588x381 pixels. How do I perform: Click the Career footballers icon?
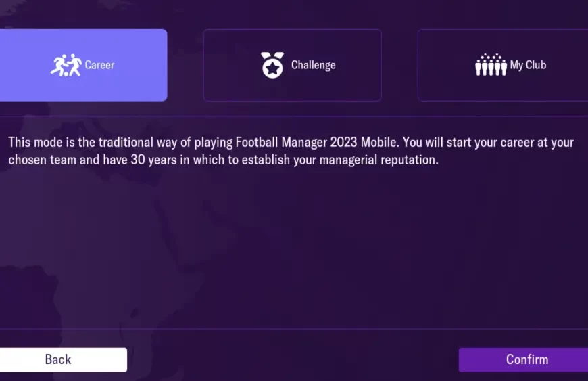(x=66, y=65)
